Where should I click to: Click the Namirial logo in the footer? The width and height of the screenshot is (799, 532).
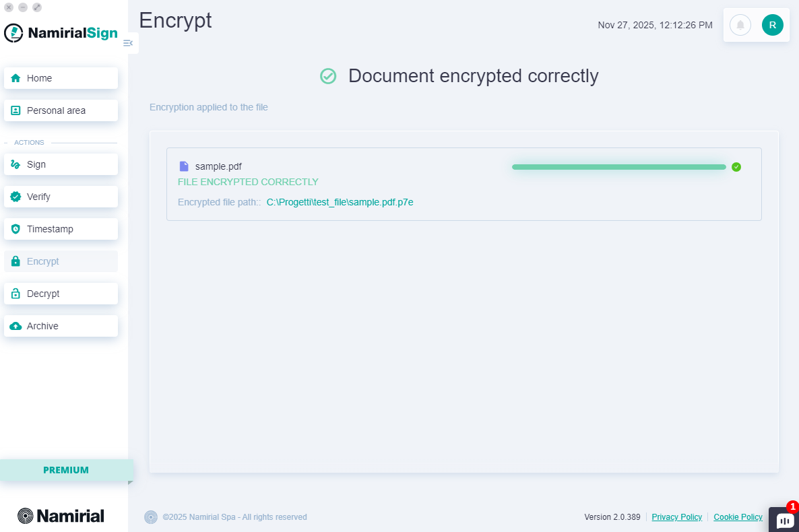[x=61, y=515]
